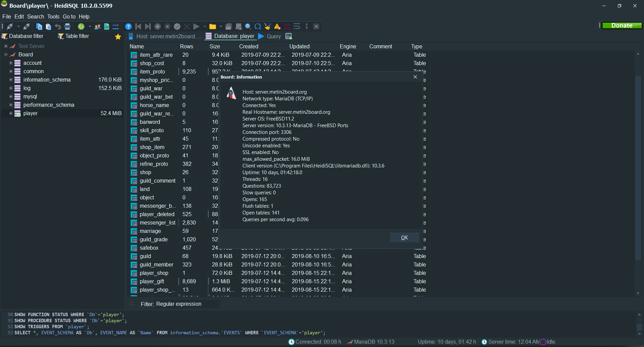Open the File menu
The height and width of the screenshot is (347, 644).
(x=7, y=16)
